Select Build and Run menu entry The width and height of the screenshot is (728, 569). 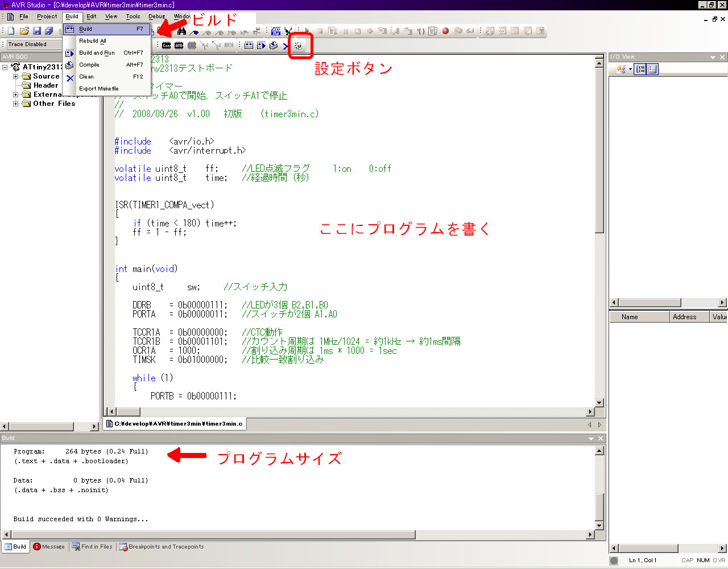(x=107, y=53)
